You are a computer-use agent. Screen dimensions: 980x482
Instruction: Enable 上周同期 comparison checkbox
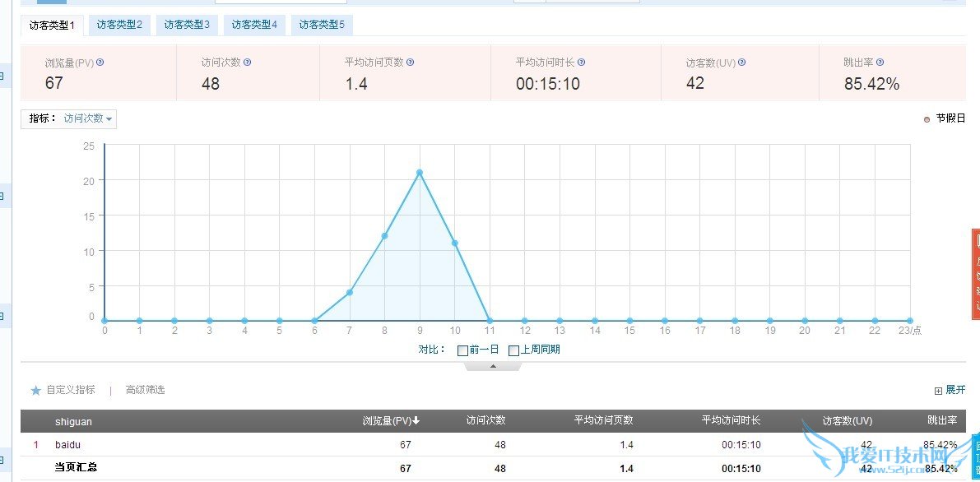pos(514,350)
